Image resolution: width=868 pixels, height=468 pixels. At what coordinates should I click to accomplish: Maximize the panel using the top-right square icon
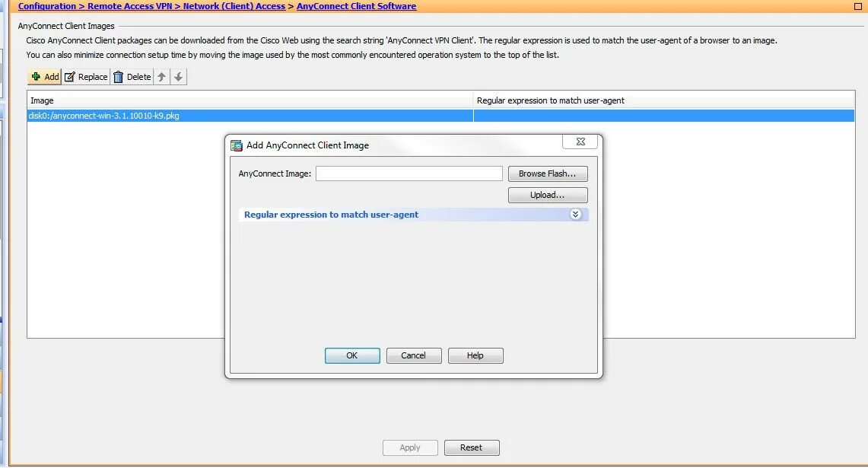[857, 6]
